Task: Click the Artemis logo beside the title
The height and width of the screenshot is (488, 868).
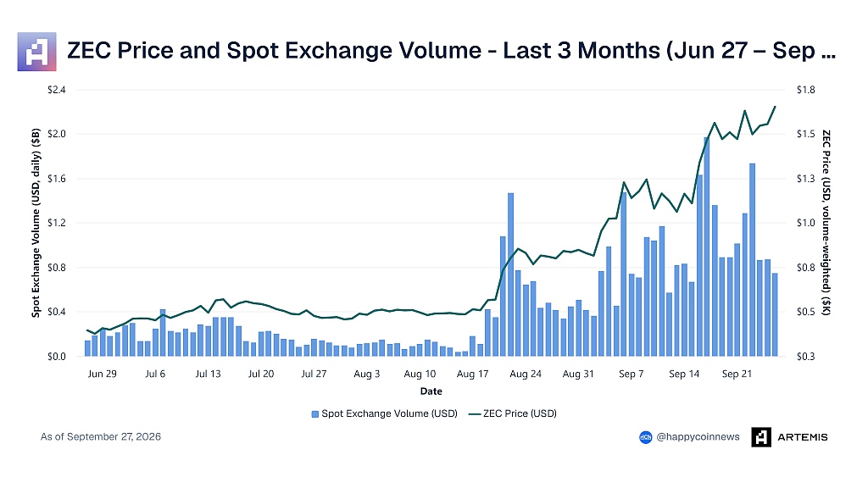Action: point(36,52)
